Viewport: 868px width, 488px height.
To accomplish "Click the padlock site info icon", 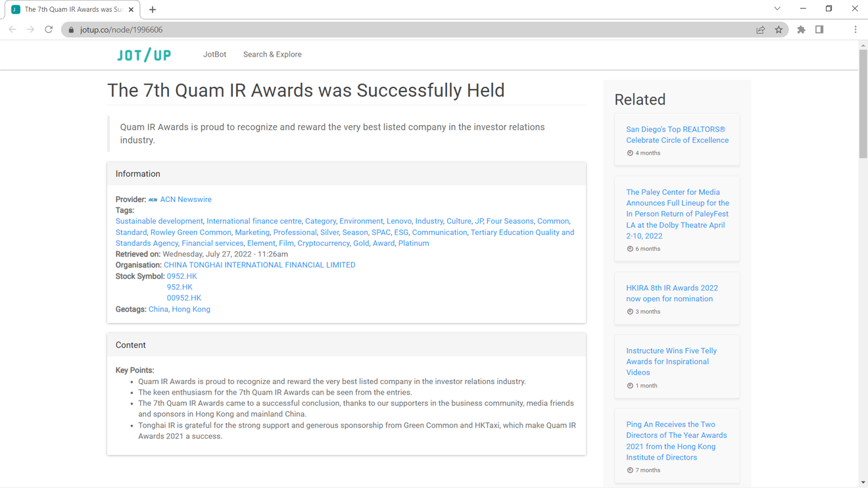I will tap(72, 30).
